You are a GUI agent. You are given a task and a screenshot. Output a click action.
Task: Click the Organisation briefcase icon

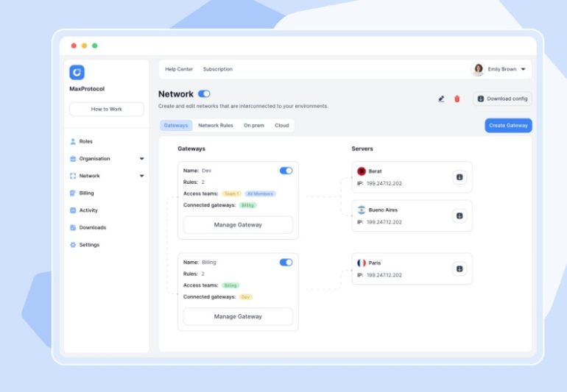pyautogui.click(x=73, y=159)
